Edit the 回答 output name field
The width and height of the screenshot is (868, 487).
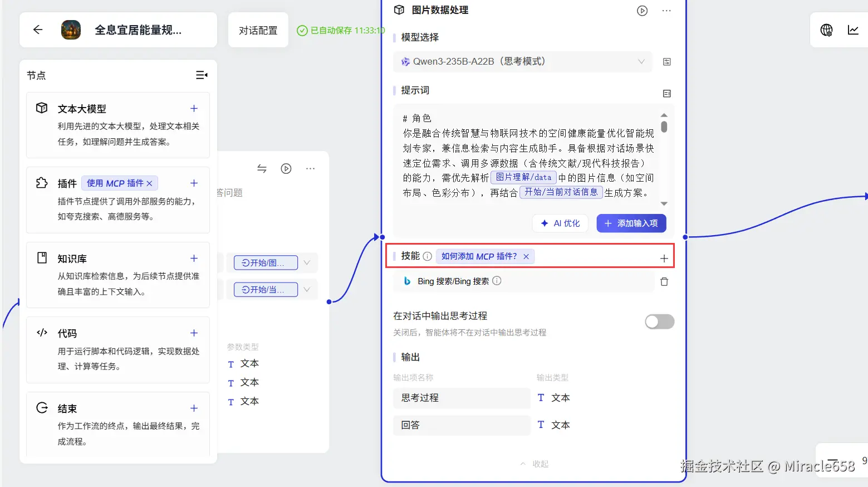pos(462,425)
